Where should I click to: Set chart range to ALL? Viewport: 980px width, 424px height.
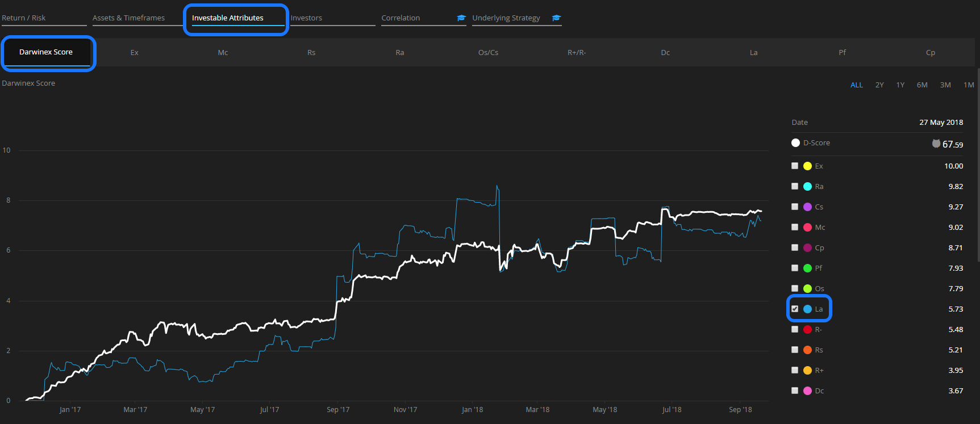tap(857, 85)
